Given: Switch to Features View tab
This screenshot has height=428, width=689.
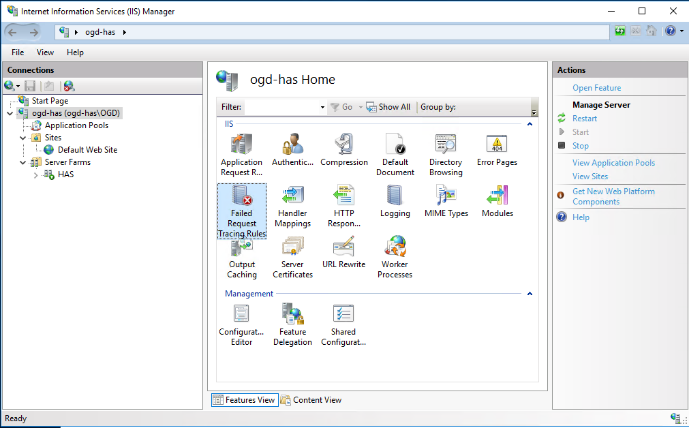Looking at the screenshot, I should click(x=244, y=400).
